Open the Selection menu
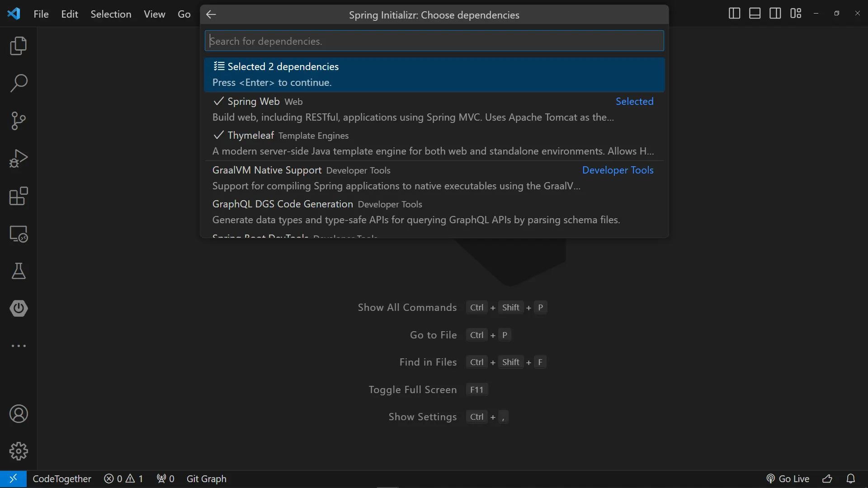 click(111, 14)
